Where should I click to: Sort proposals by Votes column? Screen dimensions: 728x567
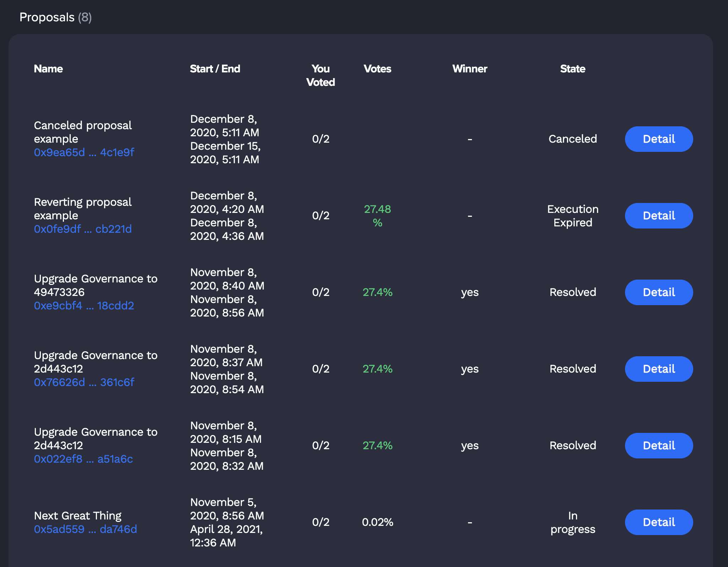click(x=377, y=69)
